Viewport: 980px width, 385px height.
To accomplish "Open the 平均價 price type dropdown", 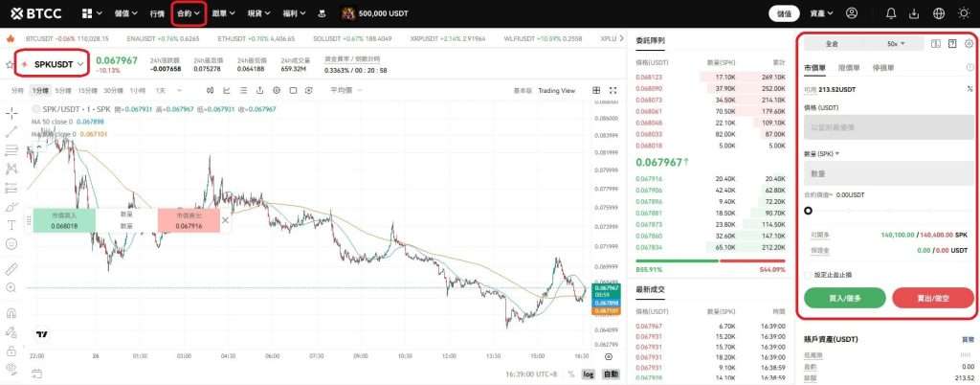I will pyautogui.click(x=345, y=91).
